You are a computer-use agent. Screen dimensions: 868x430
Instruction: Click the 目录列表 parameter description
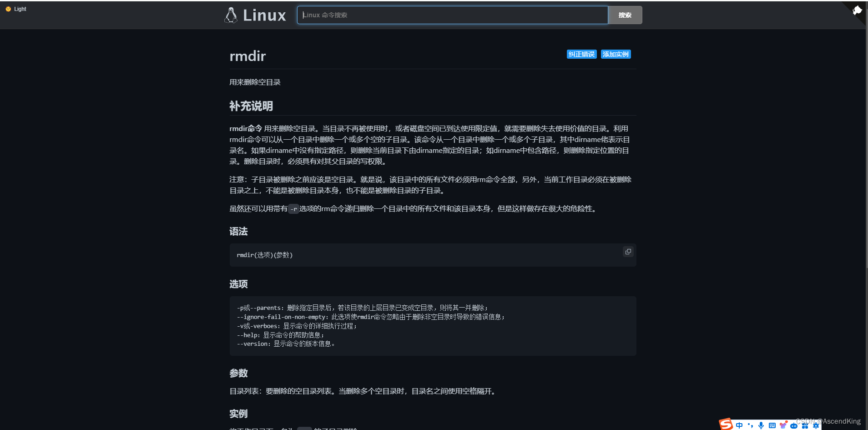click(x=363, y=391)
